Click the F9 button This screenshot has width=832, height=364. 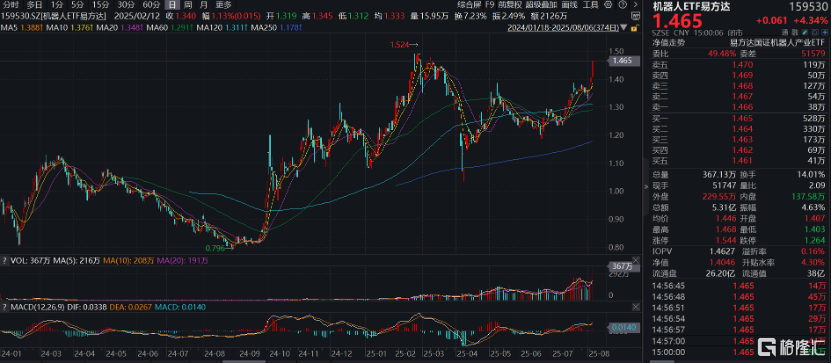(490, 4)
